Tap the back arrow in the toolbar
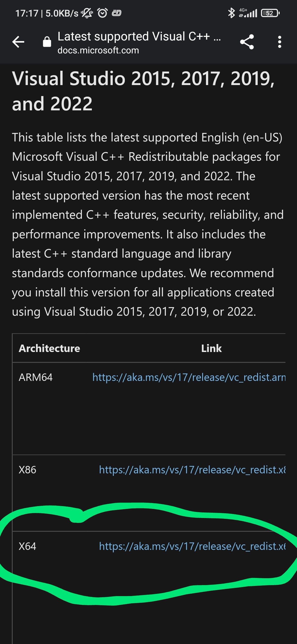This screenshot has height=644, width=297. pyautogui.click(x=18, y=42)
